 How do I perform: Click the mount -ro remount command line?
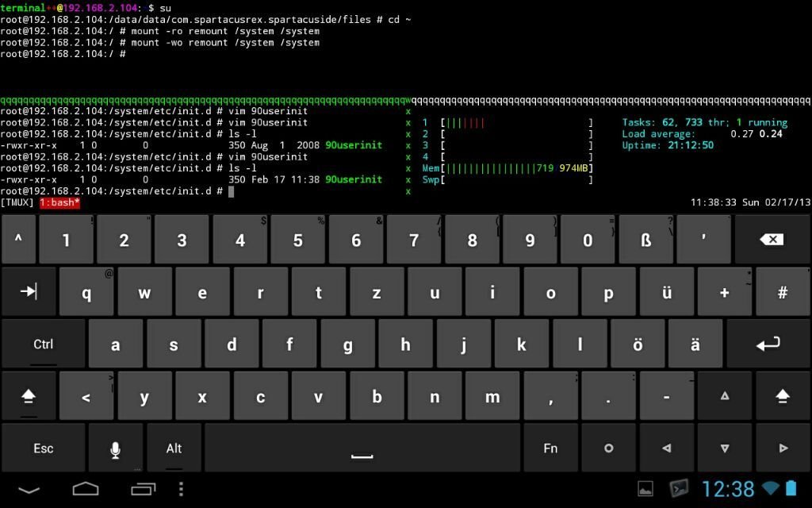[225, 31]
